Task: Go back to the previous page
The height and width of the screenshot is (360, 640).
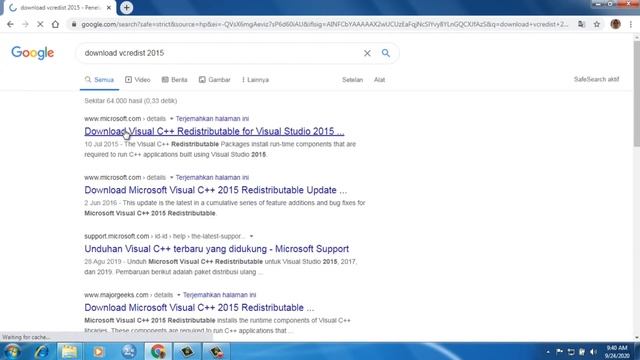Action: 10,24
